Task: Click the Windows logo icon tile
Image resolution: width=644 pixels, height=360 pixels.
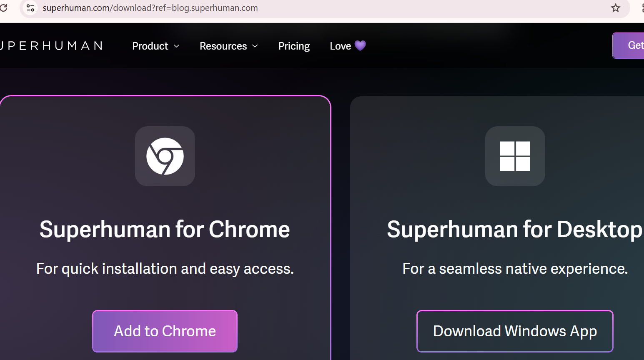Action: [515, 156]
